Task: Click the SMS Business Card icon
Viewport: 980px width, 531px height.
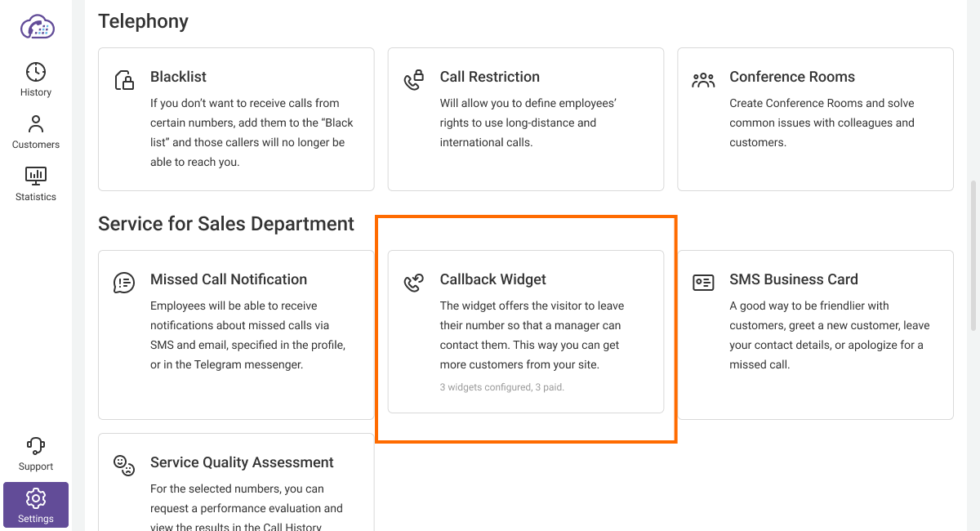Action: pos(703,283)
